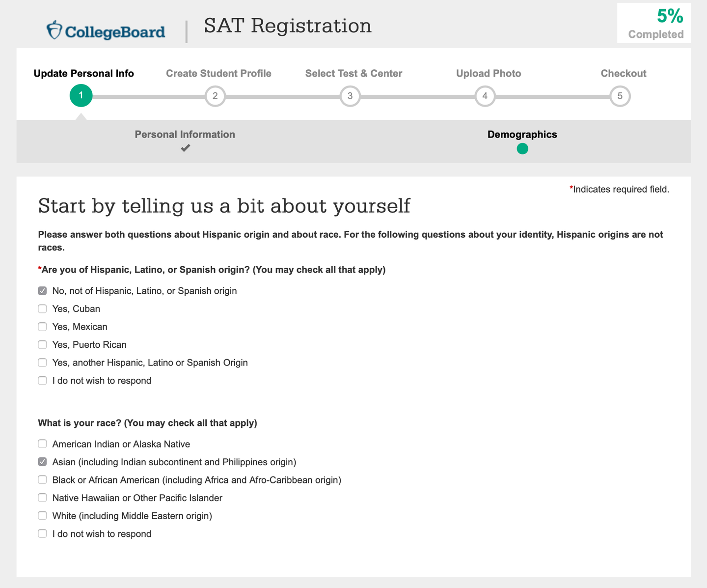Viewport: 707px width, 588px height.
Task: Select the step 4 Upload Photo circle
Action: pos(485,96)
